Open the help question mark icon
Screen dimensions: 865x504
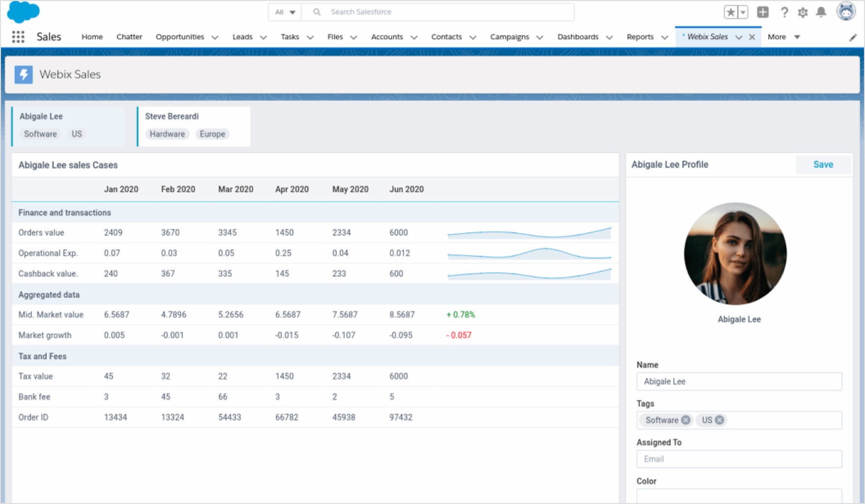(x=784, y=12)
